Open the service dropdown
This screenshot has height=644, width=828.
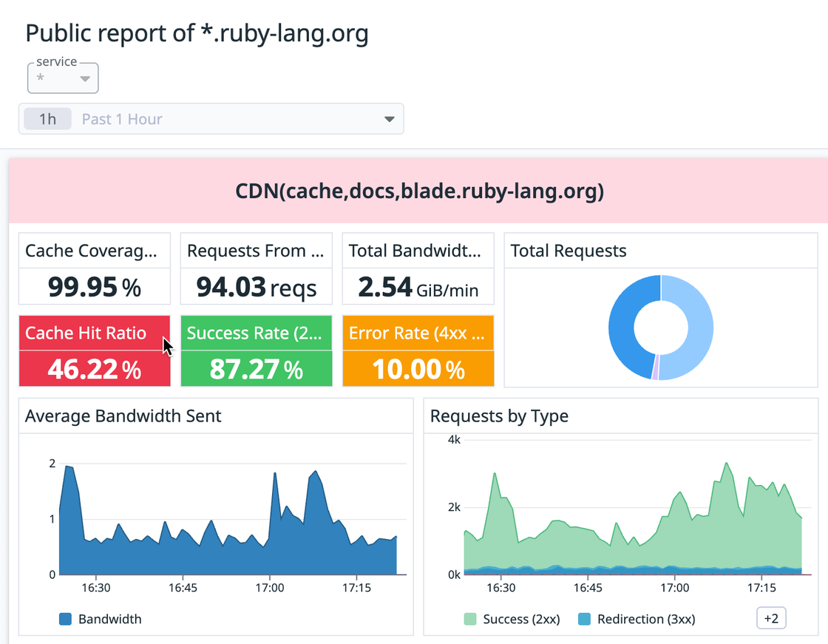[x=63, y=78]
